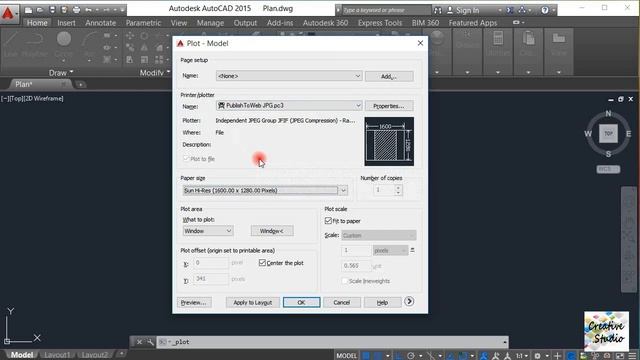Open the Paper size dropdown
Image resolution: width=640 pixels, height=360 pixels.
(265, 190)
